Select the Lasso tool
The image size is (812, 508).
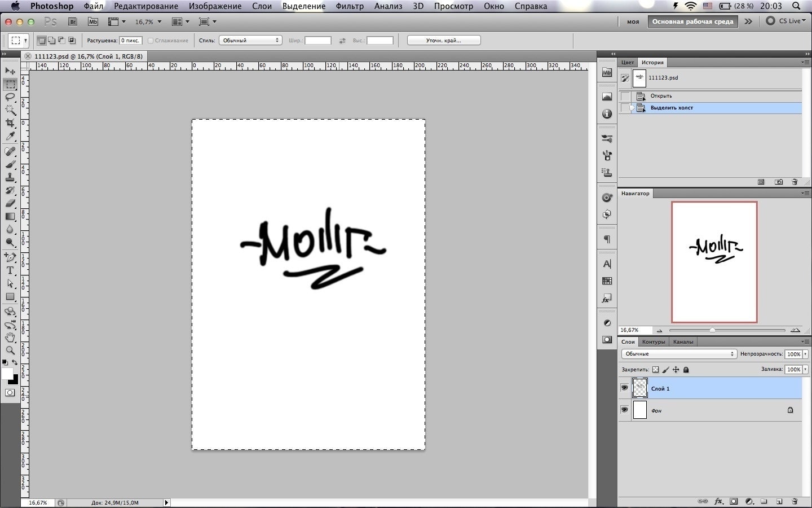pos(10,97)
